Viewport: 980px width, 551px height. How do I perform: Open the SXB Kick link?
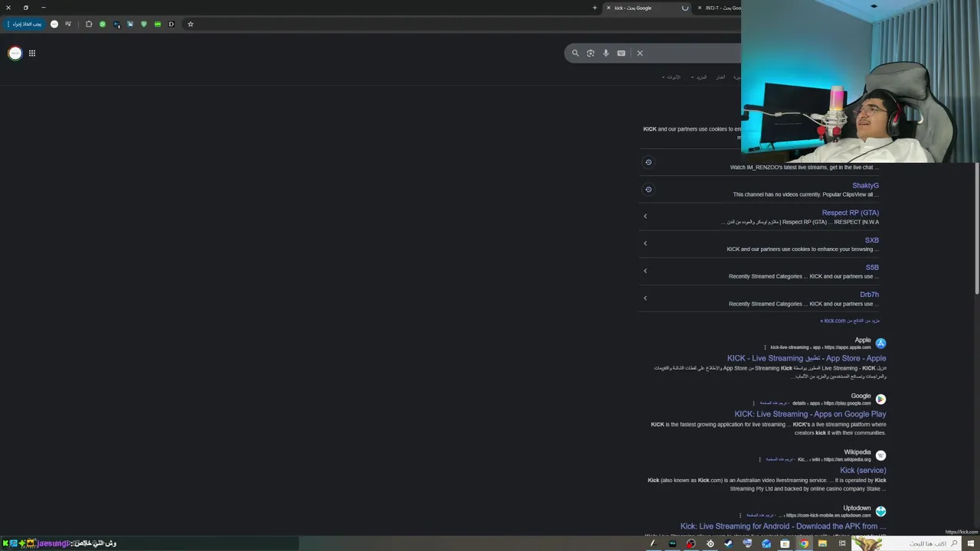coord(871,240)
